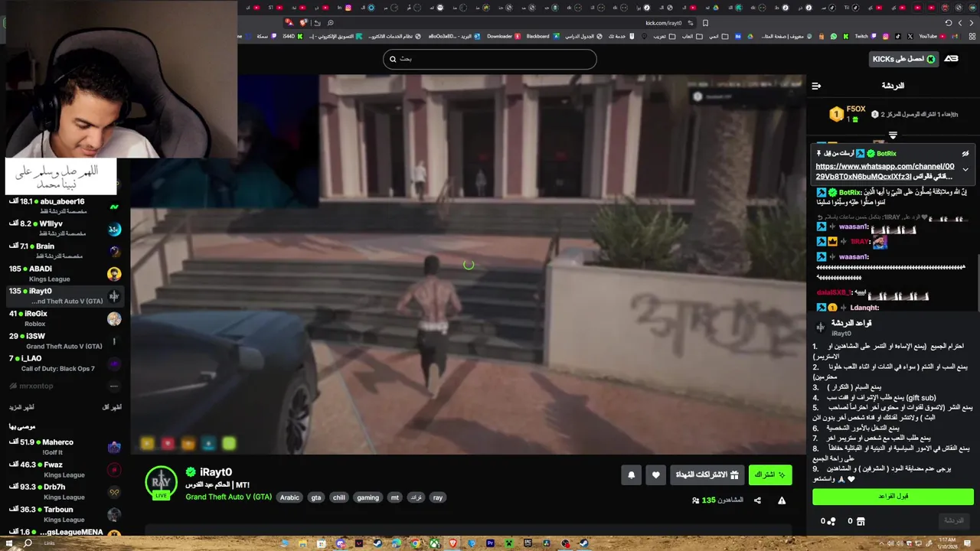Select the Brain channel in the sidebar
This screenshot has height=551, width=980.
click(x=65, y=250)
